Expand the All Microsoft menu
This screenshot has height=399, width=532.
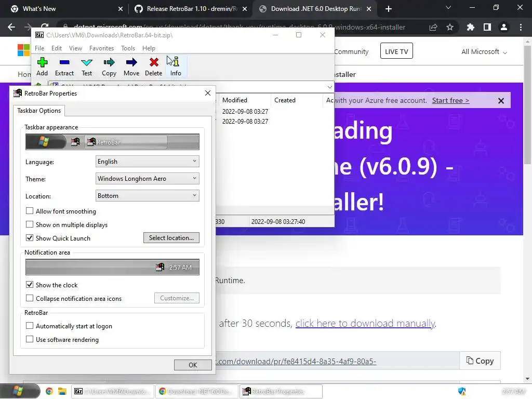coord(484,51)
